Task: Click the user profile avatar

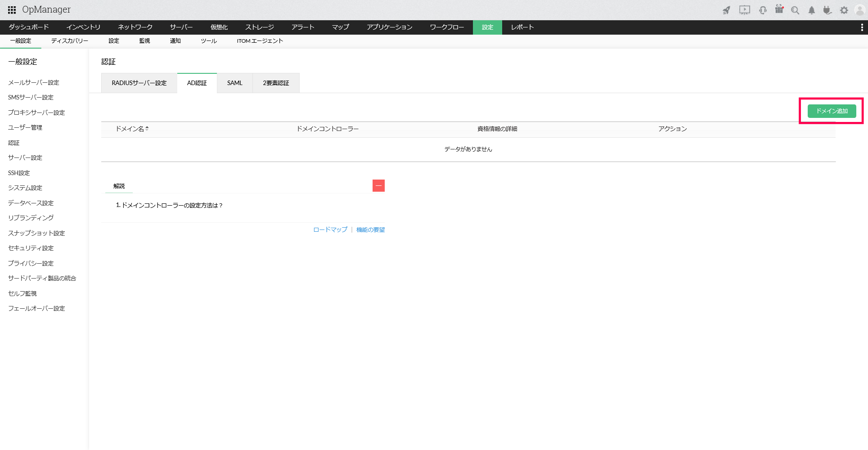Action: pos(859,10)
